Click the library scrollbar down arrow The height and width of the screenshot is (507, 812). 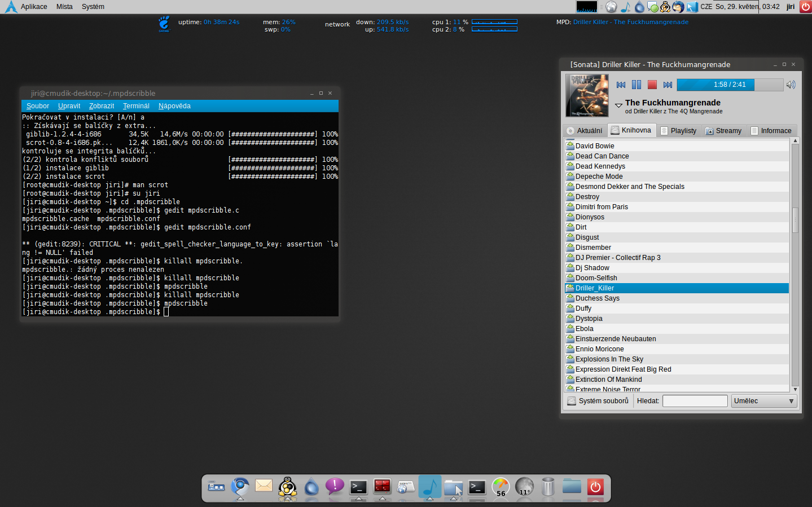795,389
